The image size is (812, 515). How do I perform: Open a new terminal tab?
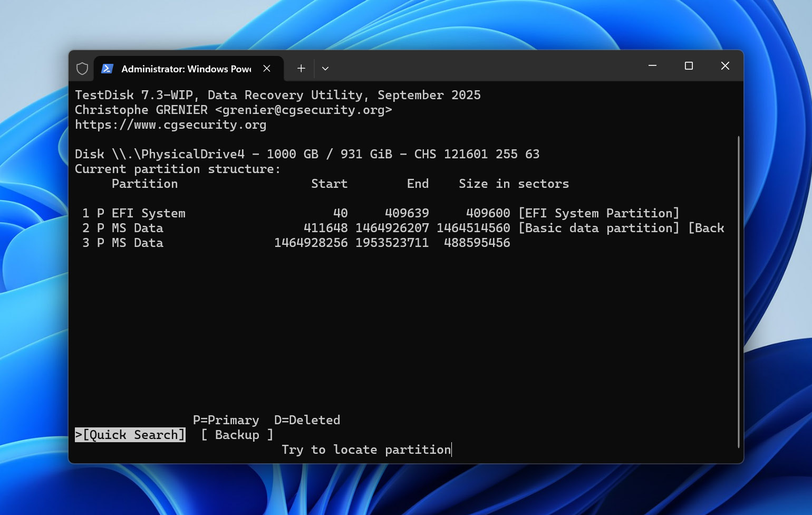click(301, 69)
